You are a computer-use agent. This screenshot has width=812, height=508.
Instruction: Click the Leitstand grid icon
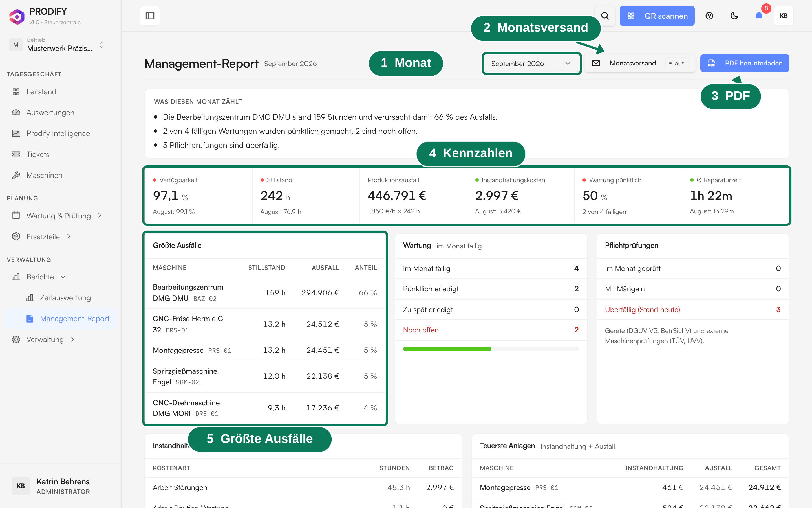[16, 92]
